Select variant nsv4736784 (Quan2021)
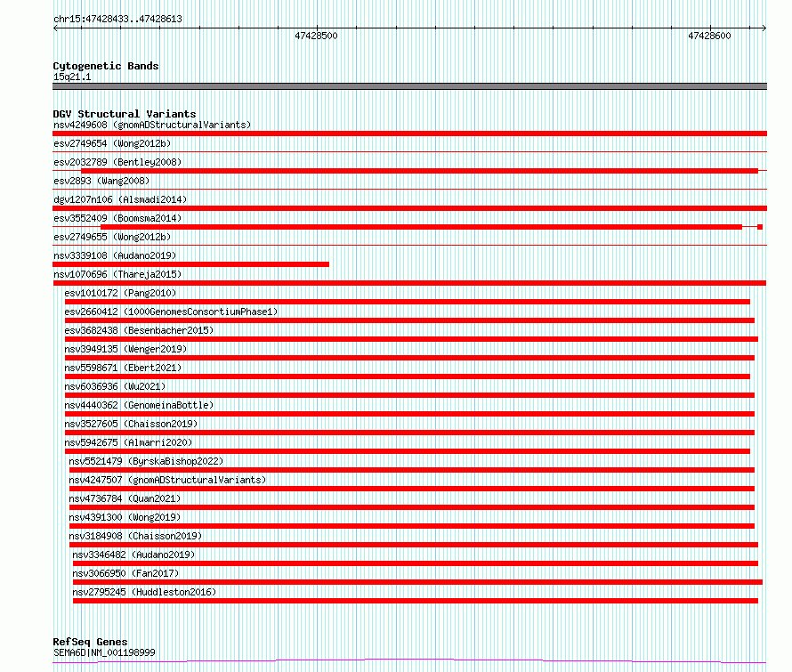792x672 pixels. (125, 498)
